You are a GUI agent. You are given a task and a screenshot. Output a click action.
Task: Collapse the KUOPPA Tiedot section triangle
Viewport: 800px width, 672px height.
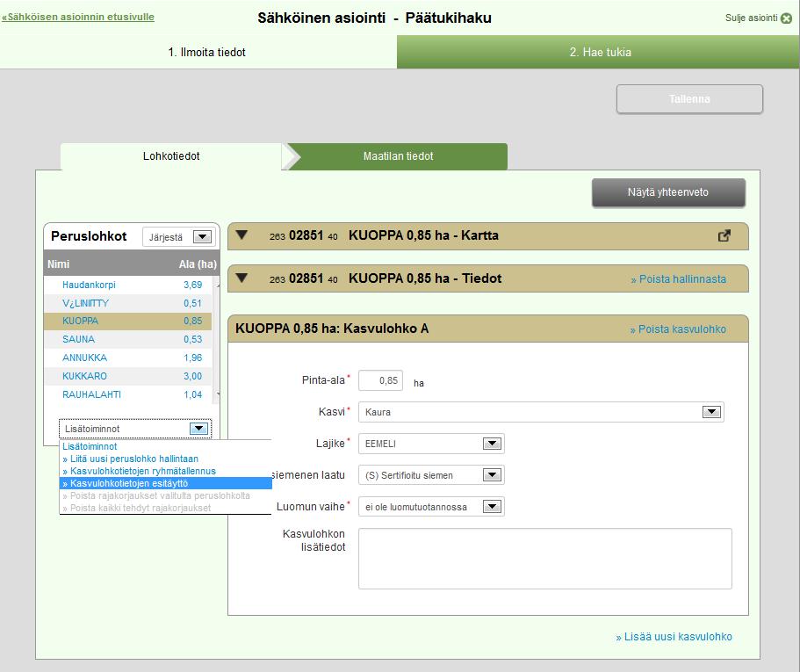pyautogui.click(x=241, y=278)
